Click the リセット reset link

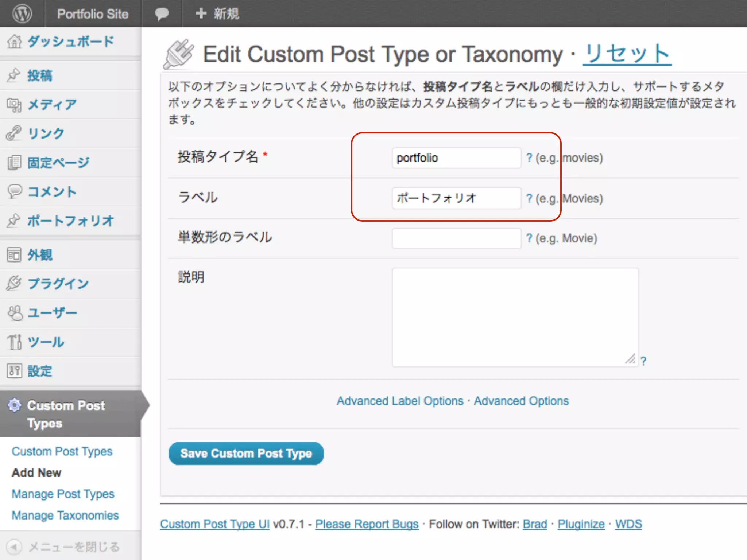(627, 54)
